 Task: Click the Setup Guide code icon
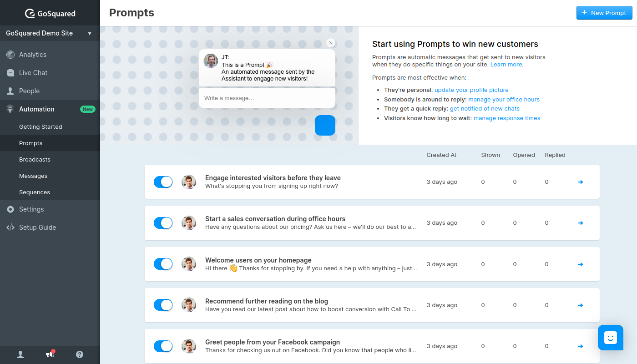tap(10, 227)
